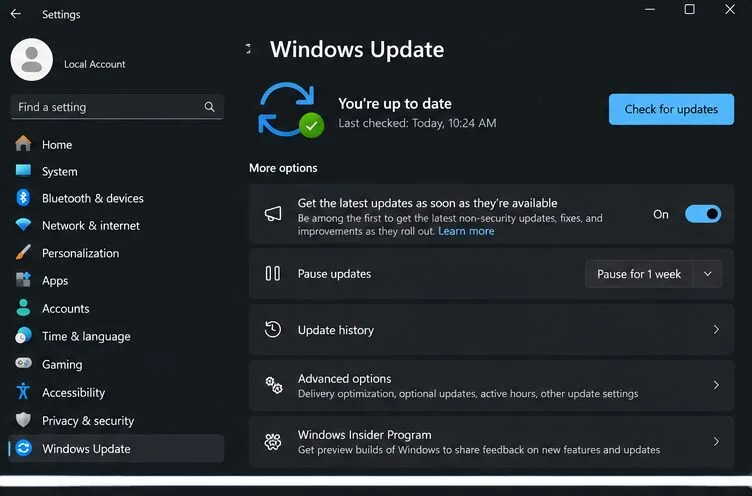Open Windows Insider Program row

point(492,441)
